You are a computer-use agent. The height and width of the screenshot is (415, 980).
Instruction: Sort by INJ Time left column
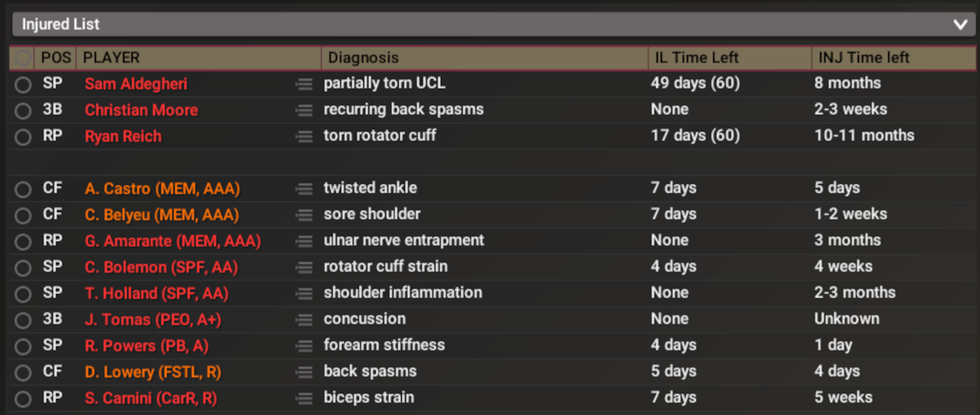[x=864, y=57]
